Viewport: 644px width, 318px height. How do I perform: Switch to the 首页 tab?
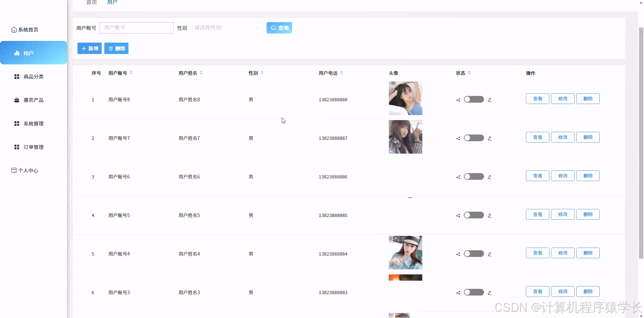coord(91,2)
